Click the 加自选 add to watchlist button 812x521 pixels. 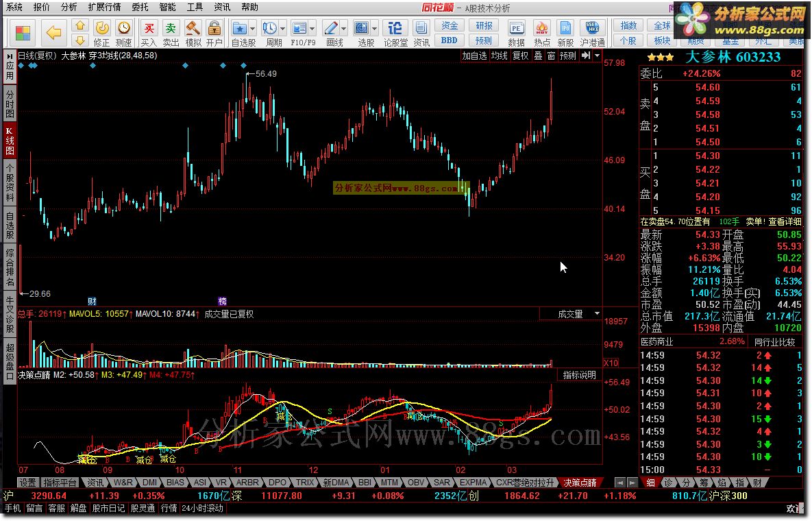pos(475,56)
